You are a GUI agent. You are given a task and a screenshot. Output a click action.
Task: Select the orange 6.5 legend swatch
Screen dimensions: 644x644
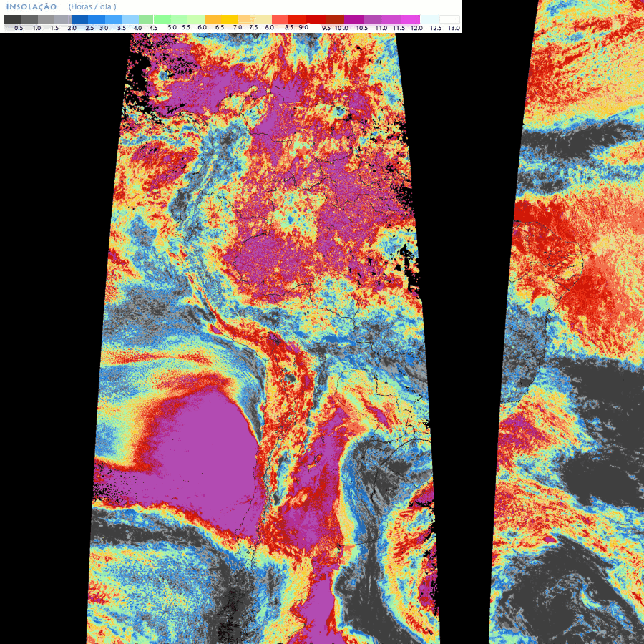(213, 19)
